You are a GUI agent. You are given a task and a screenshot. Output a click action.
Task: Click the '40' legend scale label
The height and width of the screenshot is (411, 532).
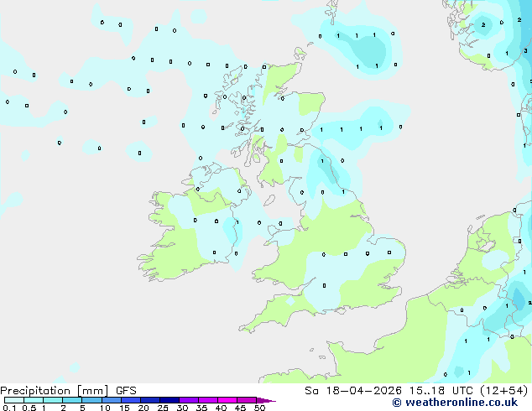[x=221, y=408]
